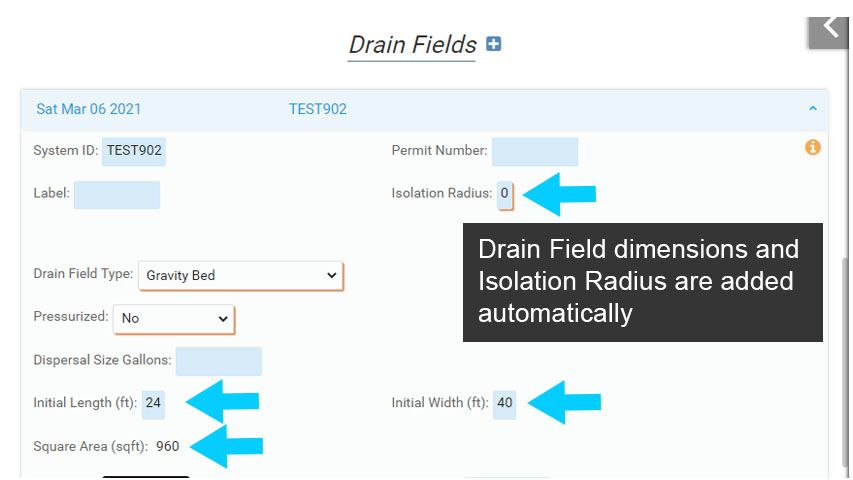Click the Initial Length field
The width and height of the screenshot is (853, 480).
tap(153, 403)
